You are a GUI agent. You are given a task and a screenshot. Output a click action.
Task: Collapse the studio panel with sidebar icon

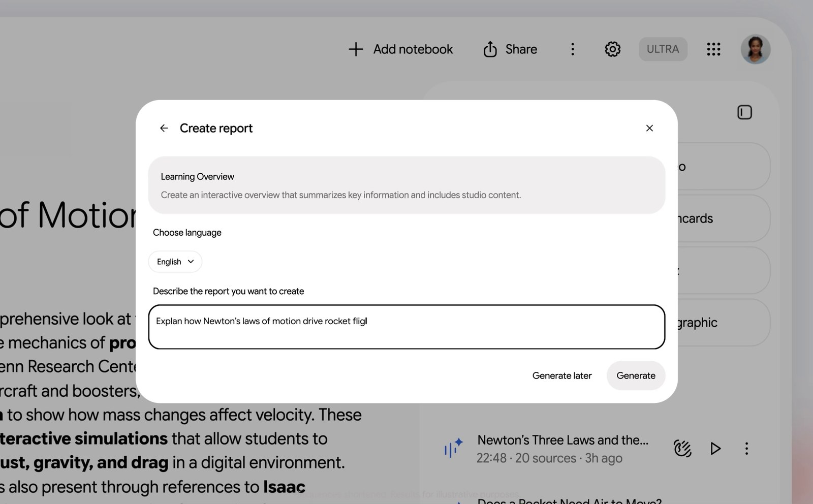[744, 112]
